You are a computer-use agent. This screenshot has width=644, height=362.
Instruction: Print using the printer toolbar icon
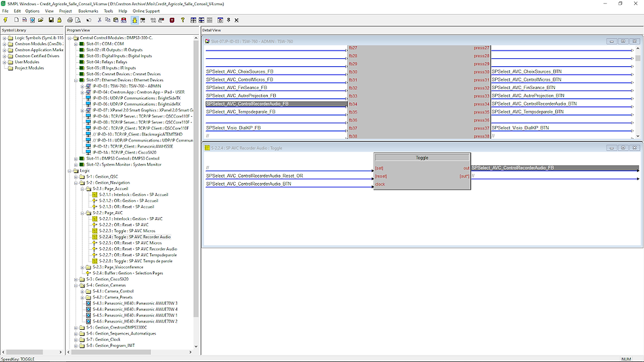(70, 20)
